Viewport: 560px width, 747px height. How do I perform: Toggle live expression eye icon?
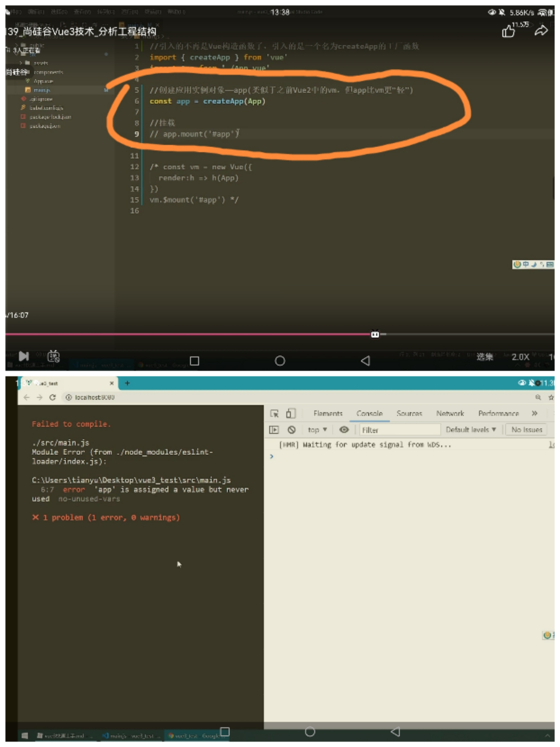click(344, 429)
